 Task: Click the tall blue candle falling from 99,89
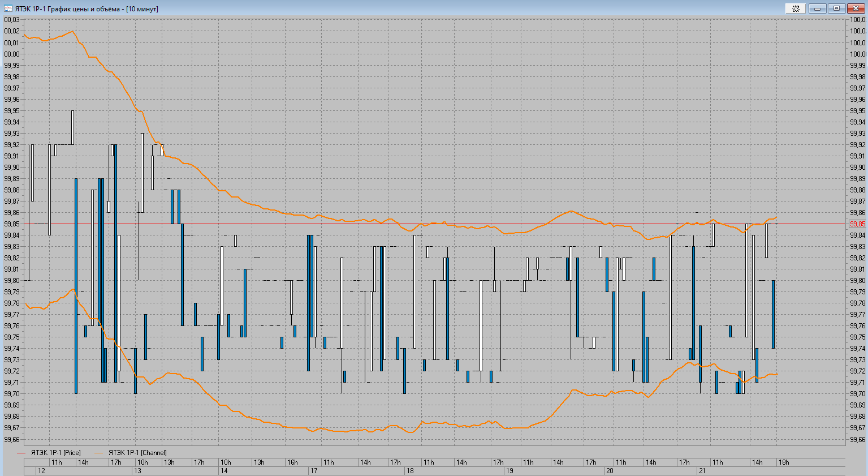tap(76, 286)
